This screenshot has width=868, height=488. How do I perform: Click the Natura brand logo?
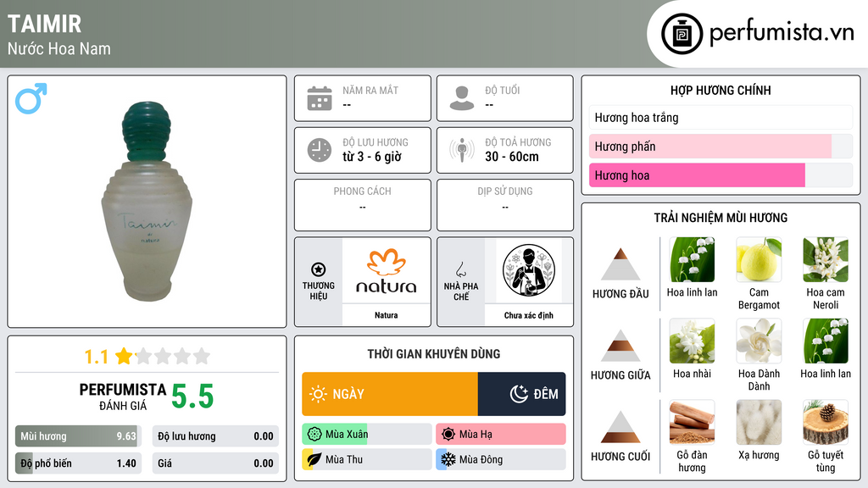(x=386, y=270)
